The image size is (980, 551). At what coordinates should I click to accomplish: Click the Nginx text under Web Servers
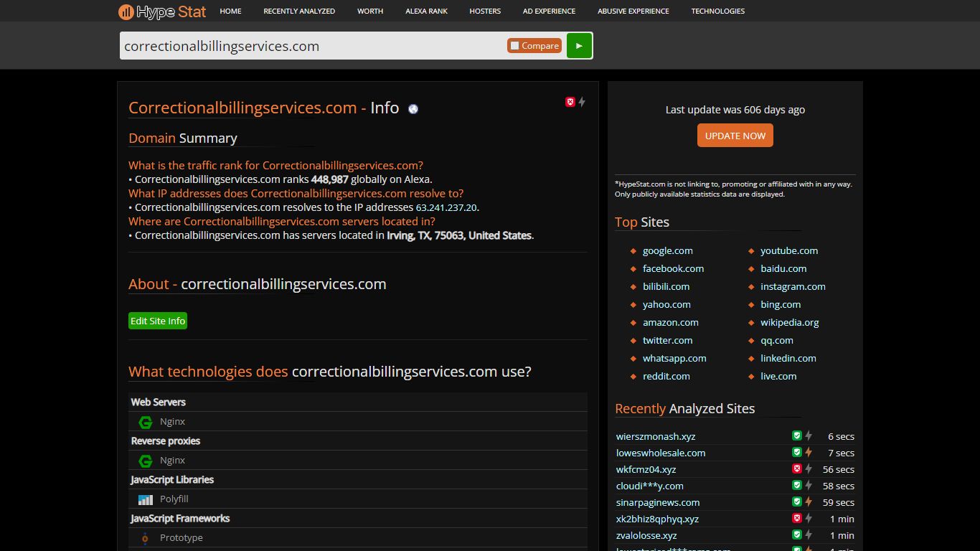coord(172,422)
